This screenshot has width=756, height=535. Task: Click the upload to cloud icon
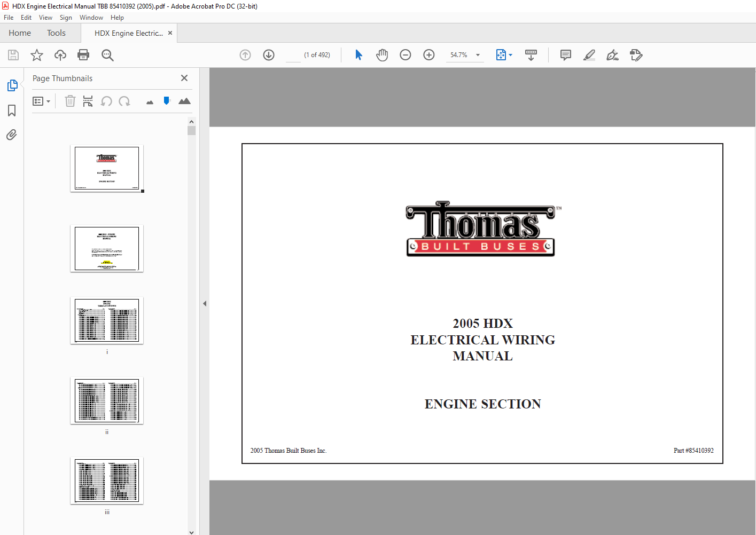(60, 55)
